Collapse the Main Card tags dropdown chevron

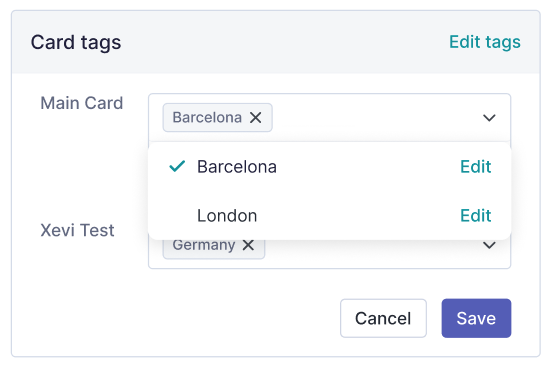click(x=489, y=118)
